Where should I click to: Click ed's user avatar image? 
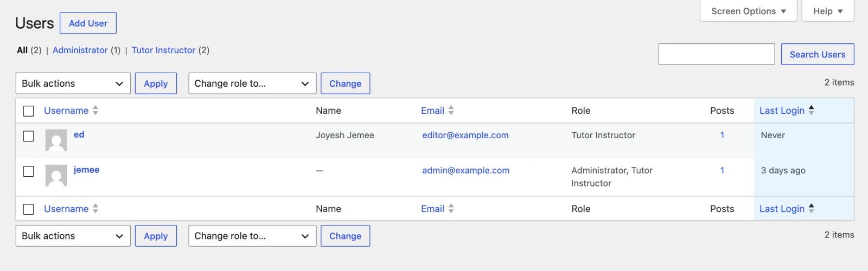(56, 140)
